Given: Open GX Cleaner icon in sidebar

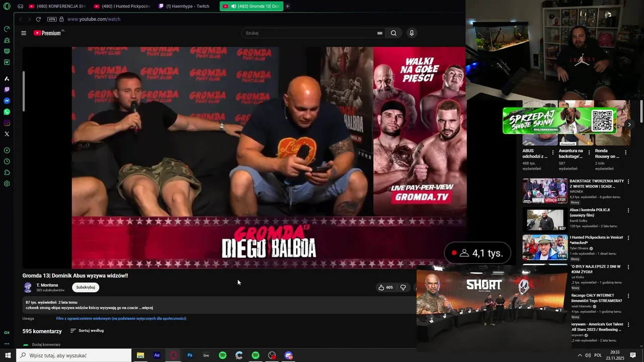Looking at the screenshot, I should pos(7,40).
